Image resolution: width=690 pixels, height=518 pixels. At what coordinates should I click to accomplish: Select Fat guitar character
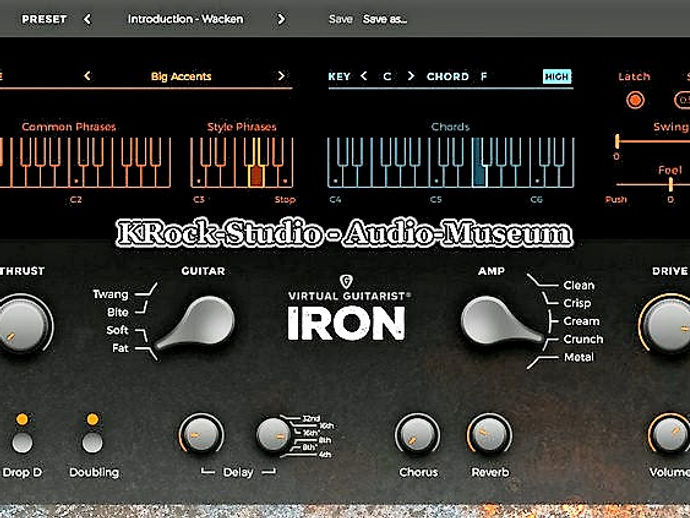(x=120, y=348)
